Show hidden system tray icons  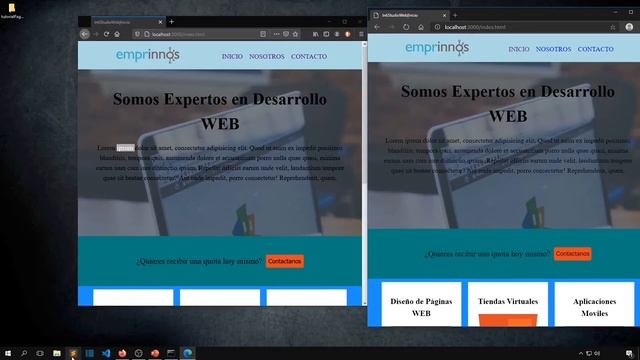pos(581,353)
